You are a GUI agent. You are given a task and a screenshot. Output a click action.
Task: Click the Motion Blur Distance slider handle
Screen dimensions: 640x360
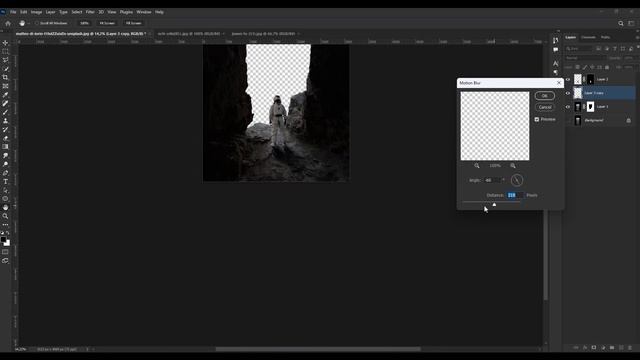tap(494, 204)
